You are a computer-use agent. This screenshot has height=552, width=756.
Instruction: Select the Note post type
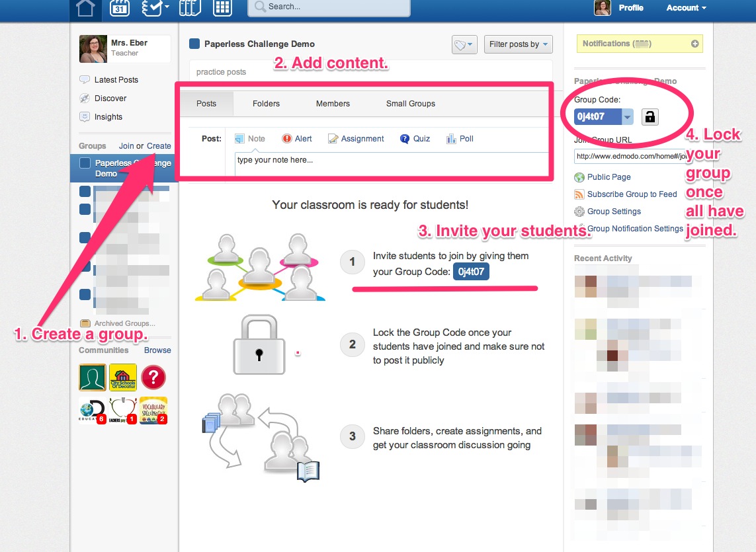point(250,138)
